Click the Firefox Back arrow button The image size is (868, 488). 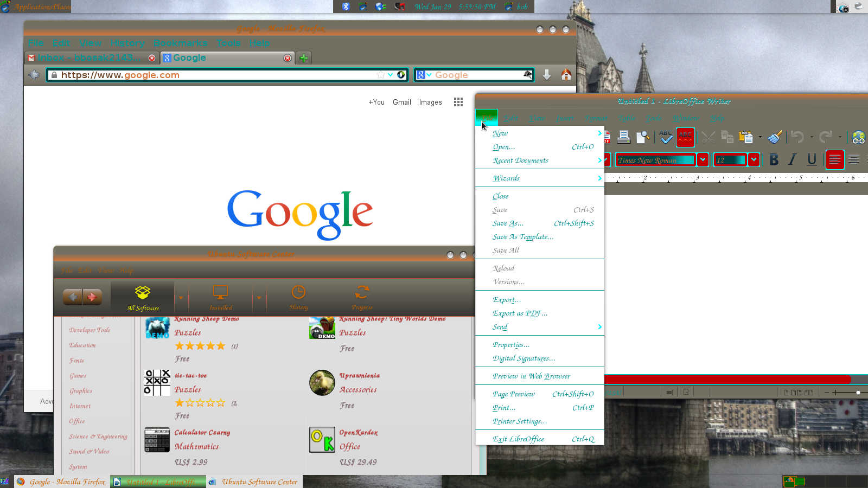pyautogui.click(x=34, y=75)
